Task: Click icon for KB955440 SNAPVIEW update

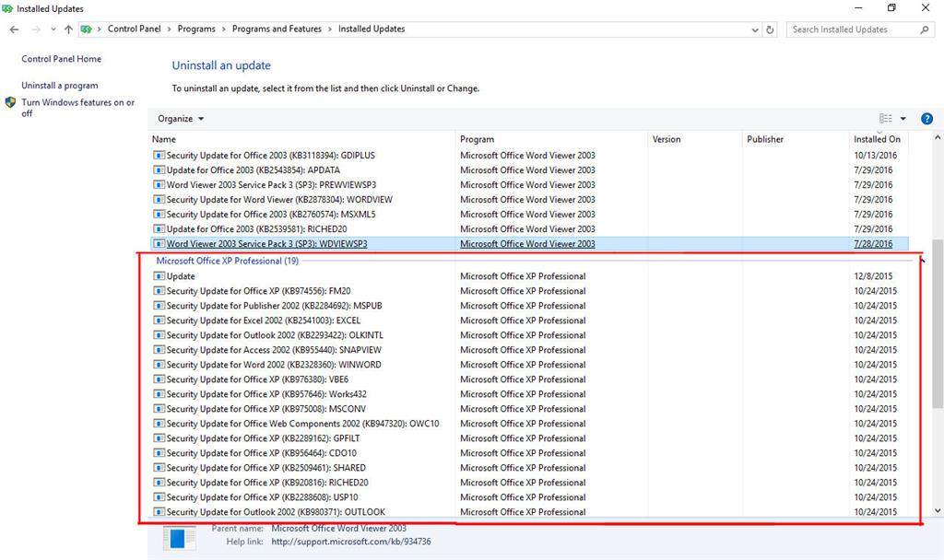Action: pos(159,350)
